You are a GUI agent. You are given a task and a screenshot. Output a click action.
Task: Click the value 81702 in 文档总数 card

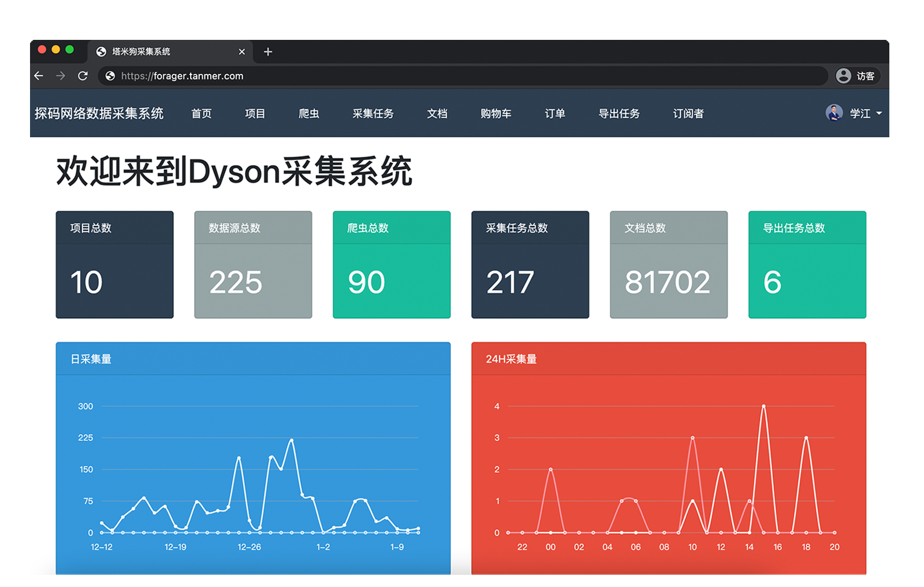point(668,282)
